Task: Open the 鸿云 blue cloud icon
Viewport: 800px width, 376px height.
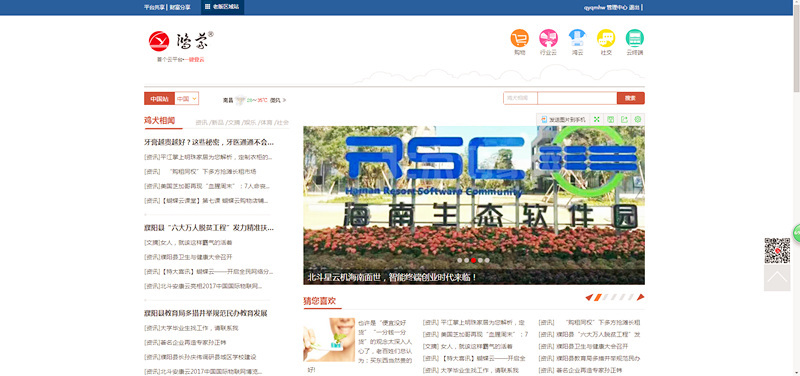Action: point(578,38)
